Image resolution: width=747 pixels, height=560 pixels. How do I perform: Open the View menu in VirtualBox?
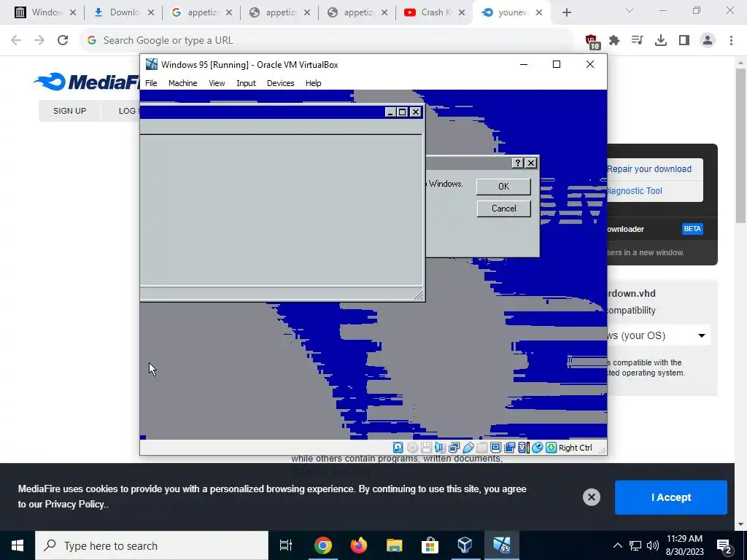[217, 83]
